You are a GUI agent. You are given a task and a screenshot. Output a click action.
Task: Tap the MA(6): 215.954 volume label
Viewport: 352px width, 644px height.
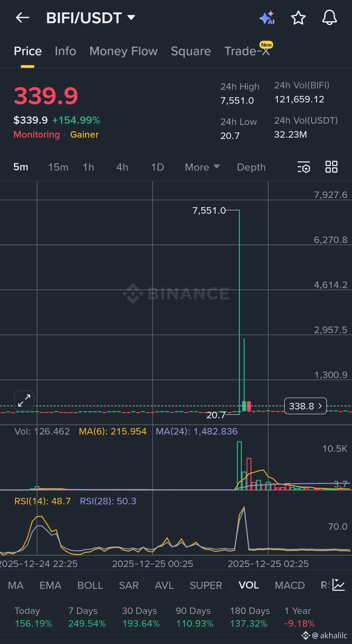pyautogui.click(x=113, y=431)
